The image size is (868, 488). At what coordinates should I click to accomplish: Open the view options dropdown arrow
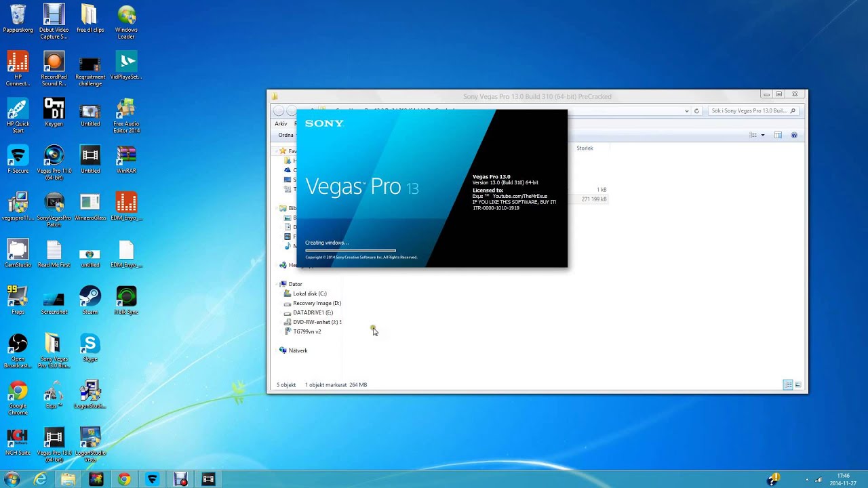[x=763, y=135]
